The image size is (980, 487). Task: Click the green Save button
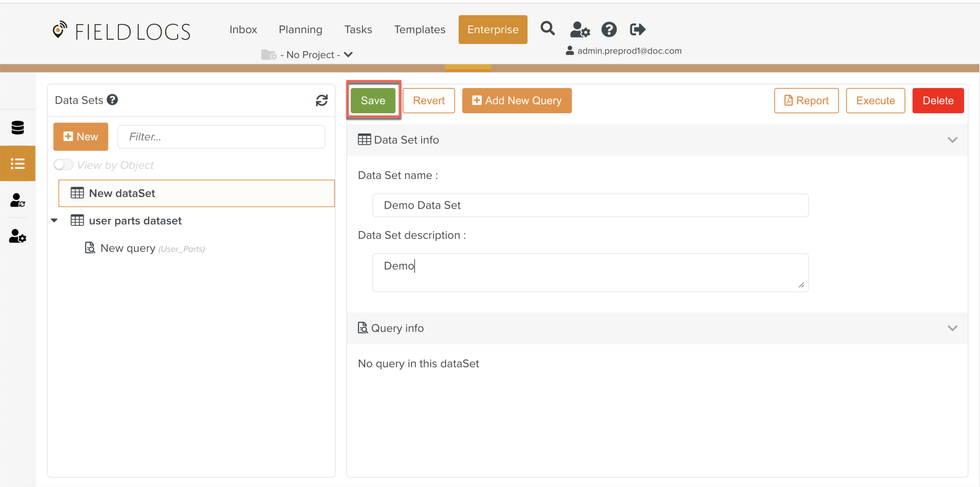(373, 101)
